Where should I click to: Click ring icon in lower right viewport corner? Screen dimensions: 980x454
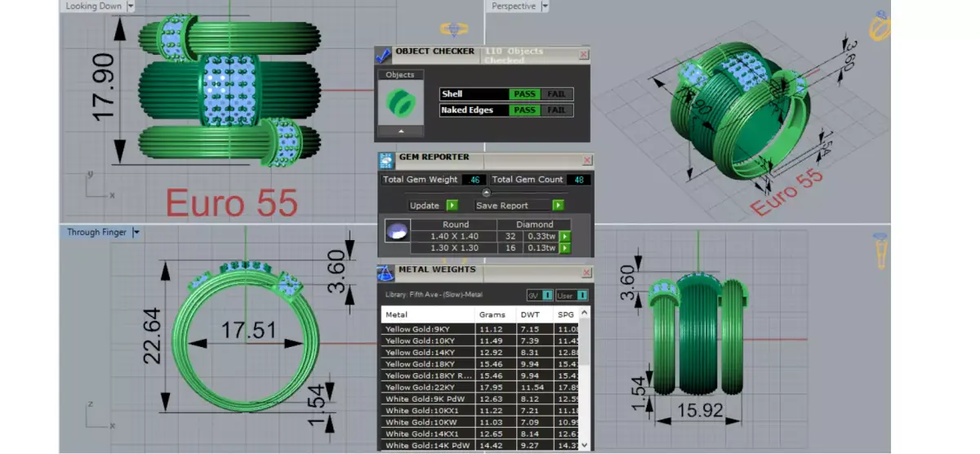880,251
